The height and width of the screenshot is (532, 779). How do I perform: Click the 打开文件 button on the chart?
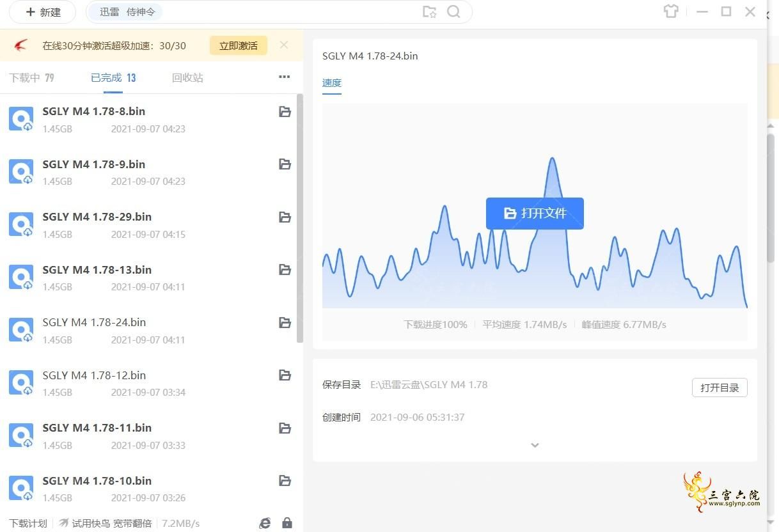point(535,214)
